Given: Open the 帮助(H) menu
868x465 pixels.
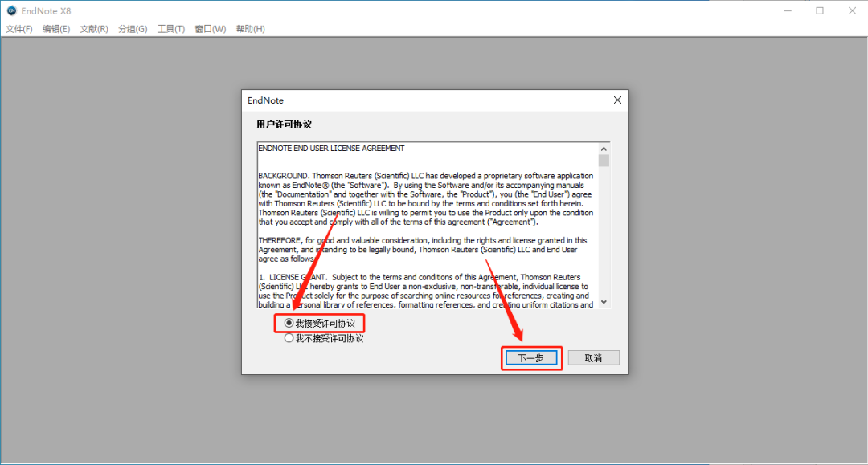Looking at the screenshot, I should click(x=250, y=29).
